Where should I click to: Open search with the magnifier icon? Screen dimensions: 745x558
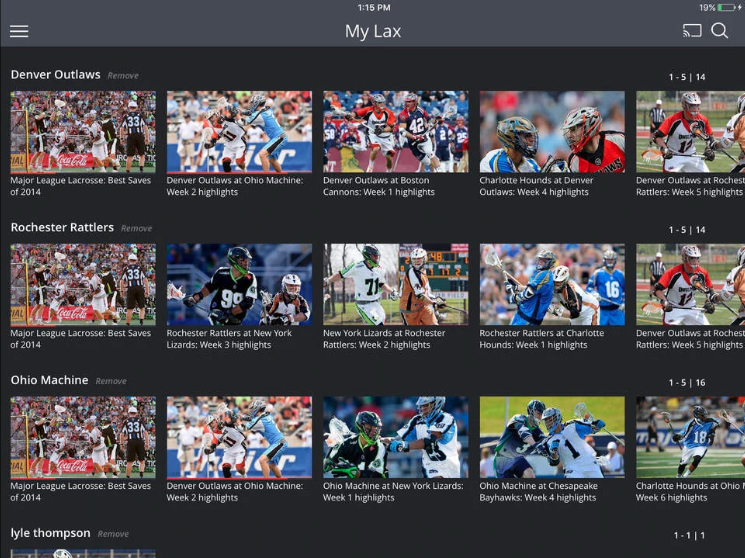(720, 31)
